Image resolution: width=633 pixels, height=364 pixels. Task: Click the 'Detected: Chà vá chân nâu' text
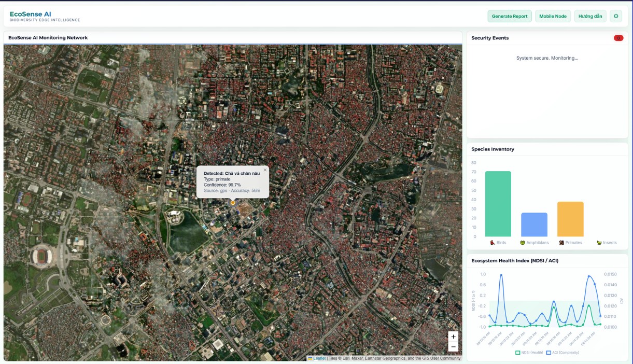[232, 173]
